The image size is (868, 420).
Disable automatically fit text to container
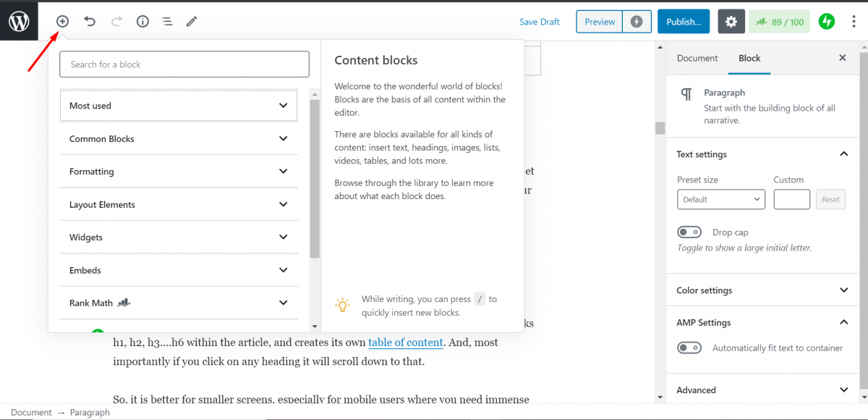689,348
